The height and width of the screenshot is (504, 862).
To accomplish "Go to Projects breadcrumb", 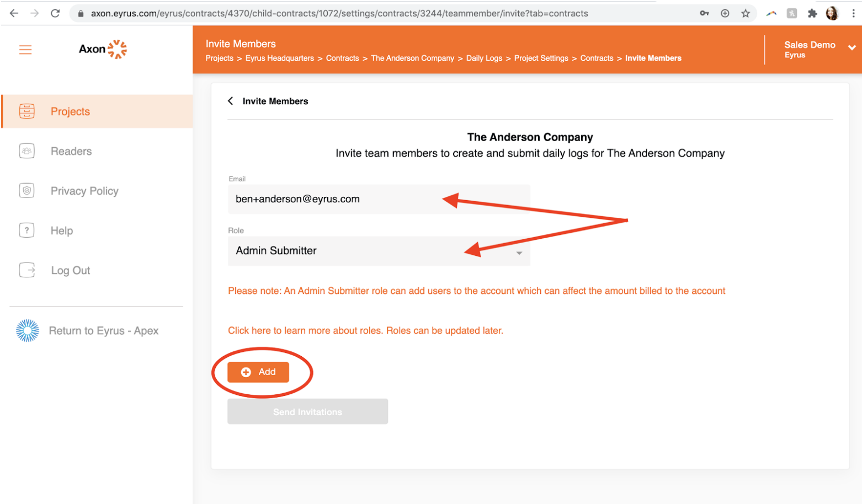I will tap(219, 58).
